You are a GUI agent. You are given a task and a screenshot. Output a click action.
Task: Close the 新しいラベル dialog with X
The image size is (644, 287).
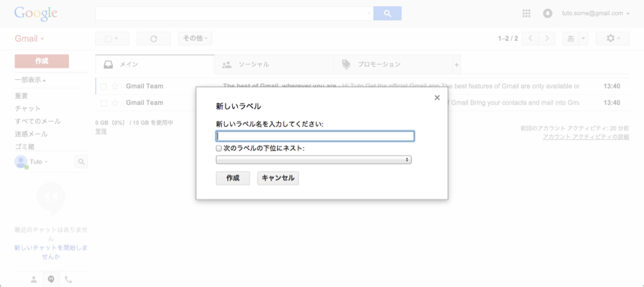pyautogui.click(x=437, y=98)
